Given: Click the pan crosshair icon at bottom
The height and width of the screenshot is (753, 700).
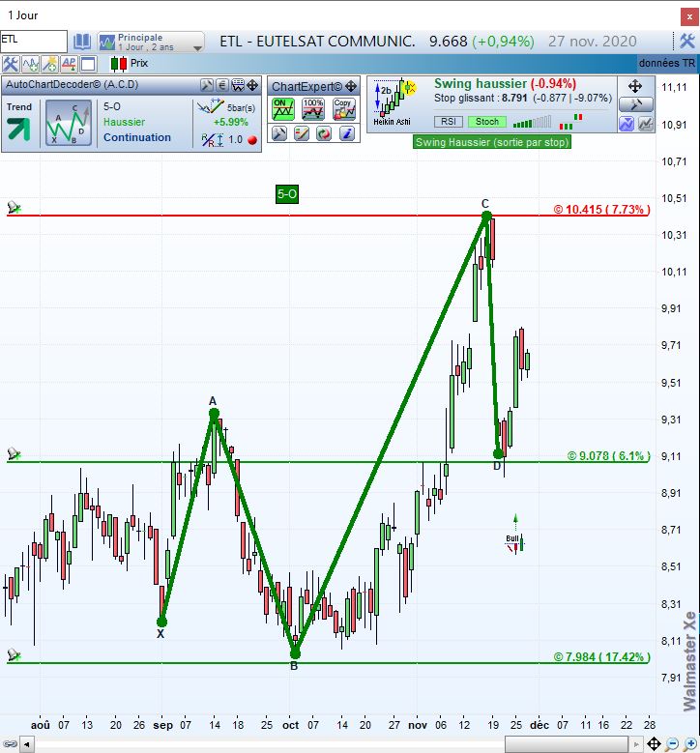Looking at the screenshot, I should (x=654, y=744).
